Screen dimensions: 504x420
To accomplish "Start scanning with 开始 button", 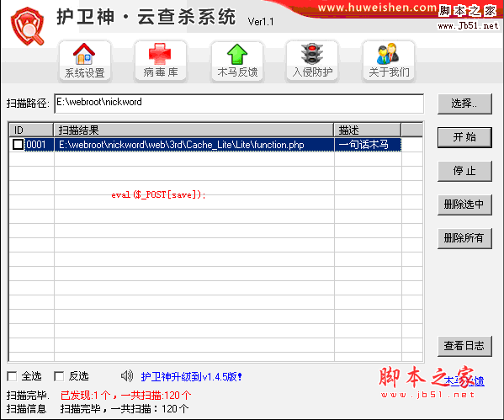I will click(x=464, y=137).
